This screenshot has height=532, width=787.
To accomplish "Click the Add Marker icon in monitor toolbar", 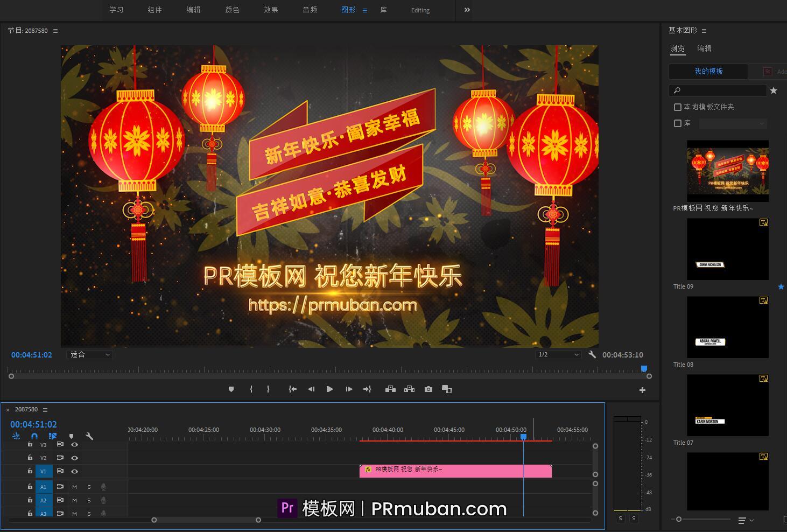I will click(231, 389).
